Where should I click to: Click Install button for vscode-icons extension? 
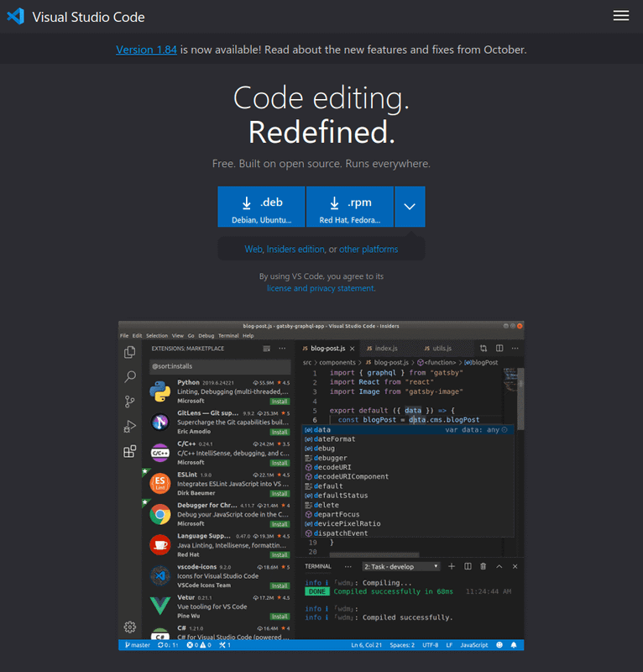(x=280, y=585)
